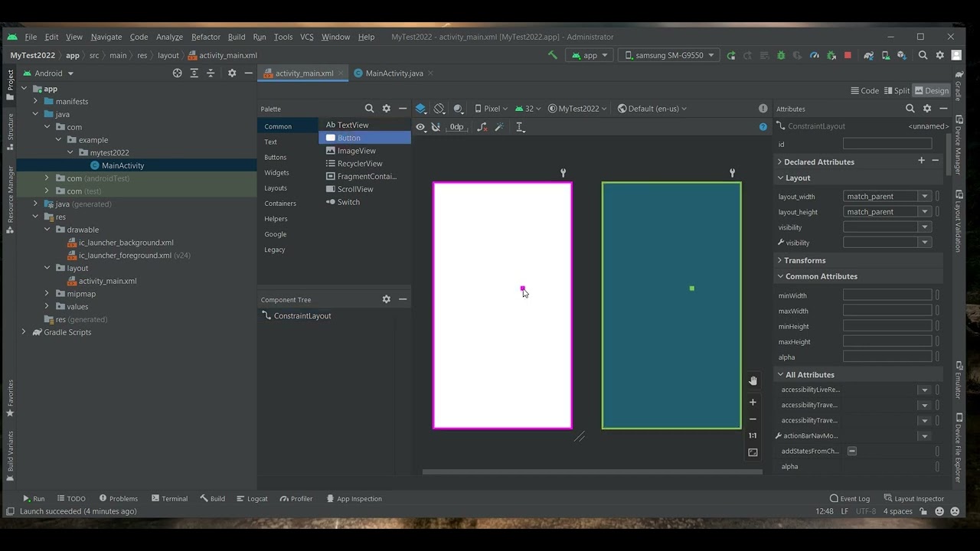The width and height of the screenshot is (980, 551).
Task: Open the Refactor menu
Action: [x=205, y=37]
